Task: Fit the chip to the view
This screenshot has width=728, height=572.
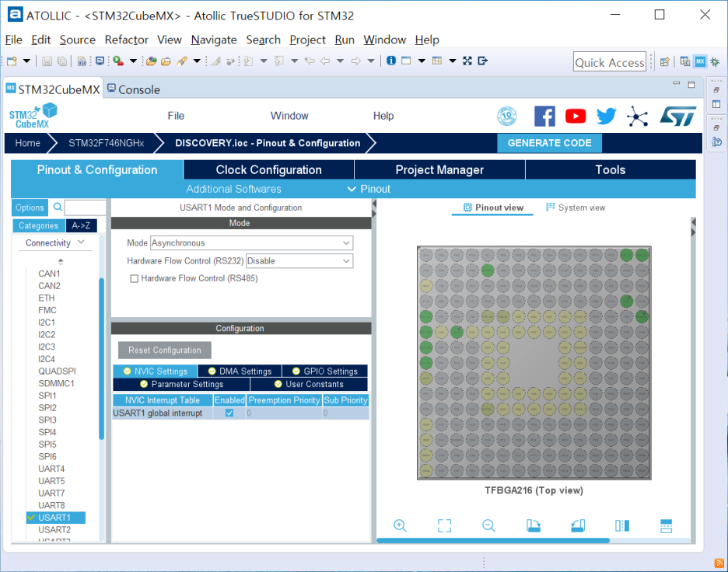Action: [x=444, y=525]
